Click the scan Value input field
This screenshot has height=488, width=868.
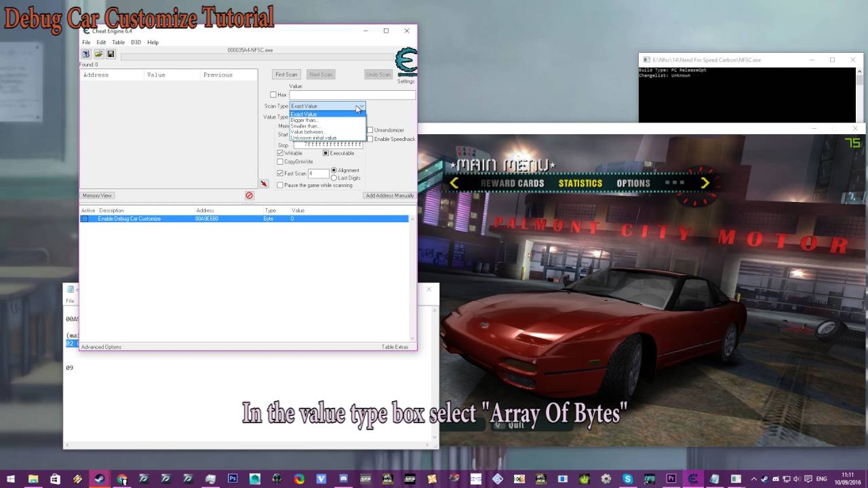pyautogui.click(x=353, y=95)
